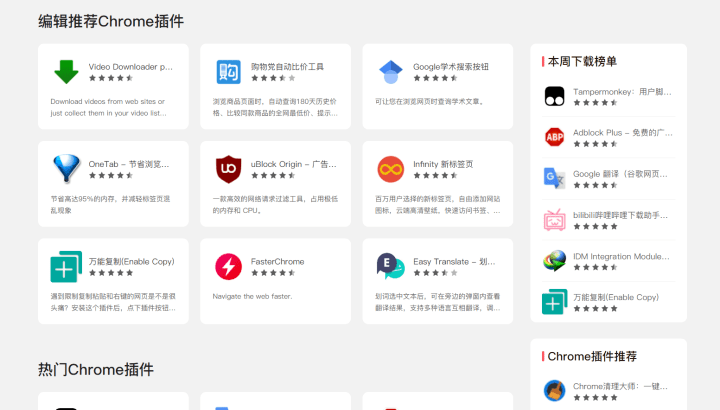Viewport: 720px width, 410px height.
Task: Click star rating under bilibili下载助手
Action: tap(595, 226)
